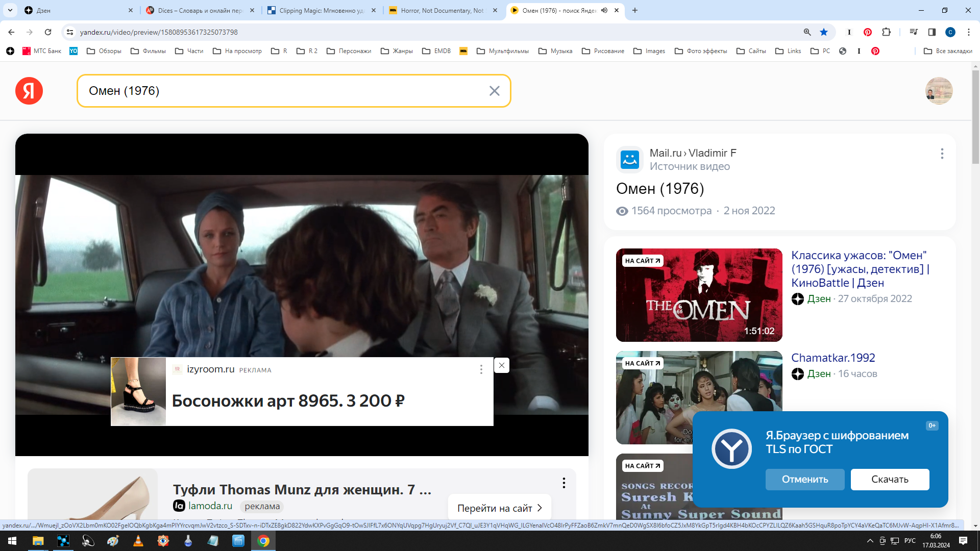Switch to the Horror, Not Documentary tab
The height and width of the screenshot is (551, 980).
[443, 10]
